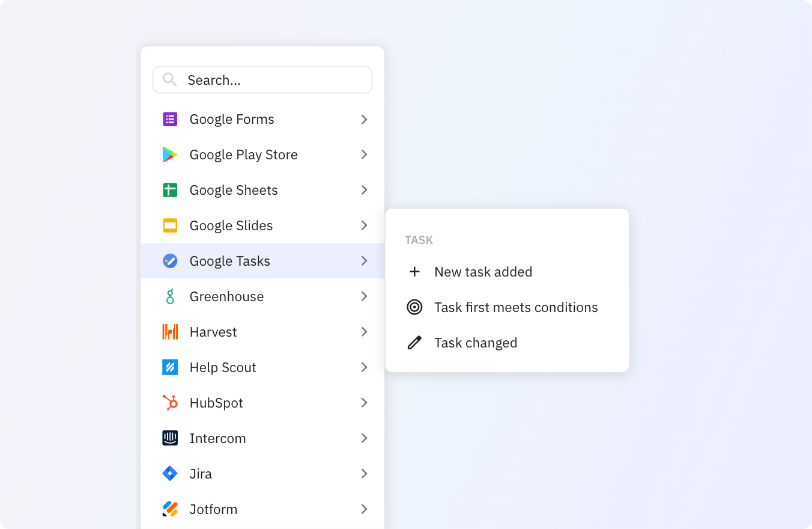Image resolution: width=812 pixels, height=529 pixels.
Task: Expand the Help Scout chevron
Action: (364, 367)
